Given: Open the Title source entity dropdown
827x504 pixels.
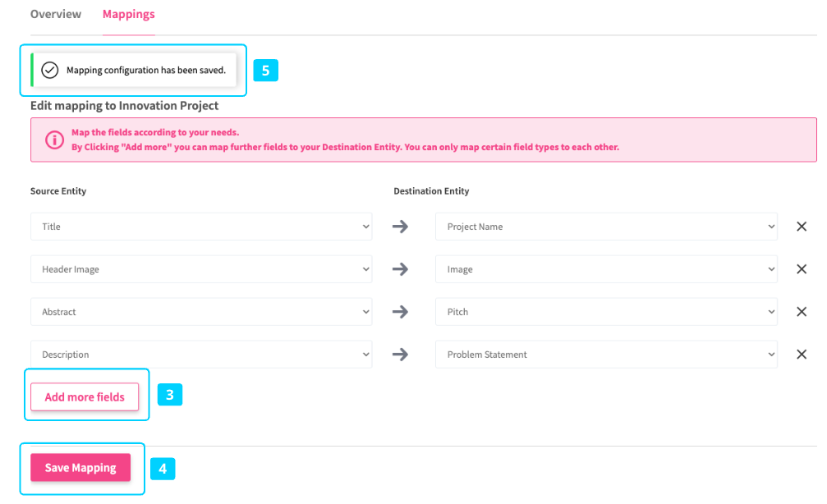Looking at the screenshot, I should tap(201, 227).
